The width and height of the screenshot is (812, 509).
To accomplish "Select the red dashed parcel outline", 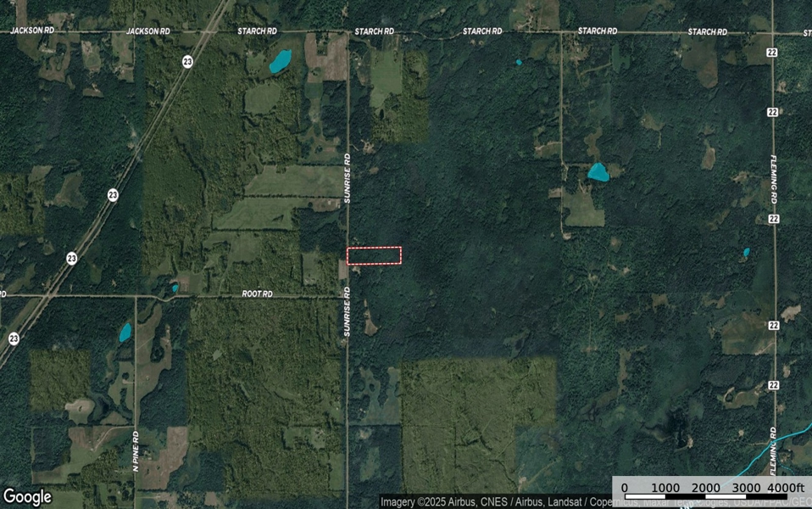I will pyautogui.click(x=374, y=255).
